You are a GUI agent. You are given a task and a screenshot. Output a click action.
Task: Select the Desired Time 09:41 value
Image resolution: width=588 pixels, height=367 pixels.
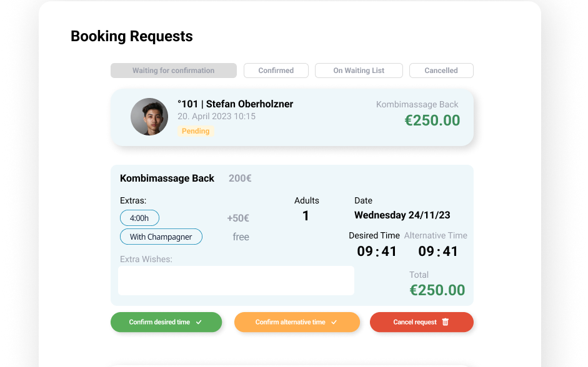(377, 252)
